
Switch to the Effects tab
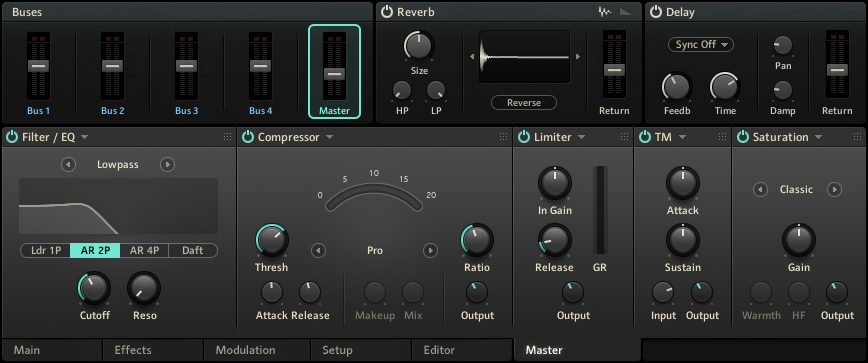[x=153, y=350]
